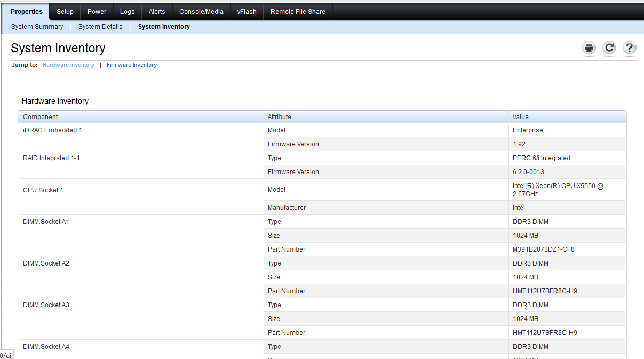
Task: Click the System Inventory subtab
Action: [x=164, y=26]
